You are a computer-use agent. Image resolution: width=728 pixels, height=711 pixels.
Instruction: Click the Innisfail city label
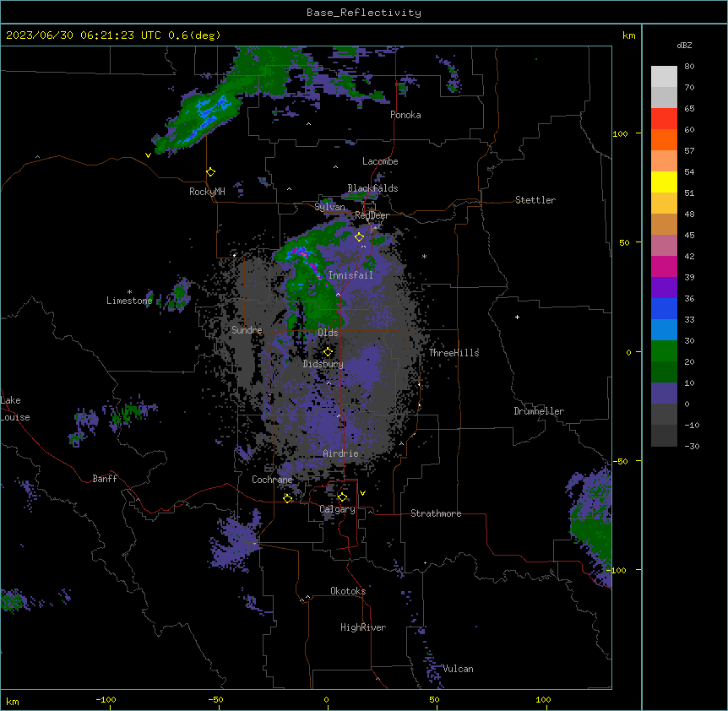pos(350,274)
